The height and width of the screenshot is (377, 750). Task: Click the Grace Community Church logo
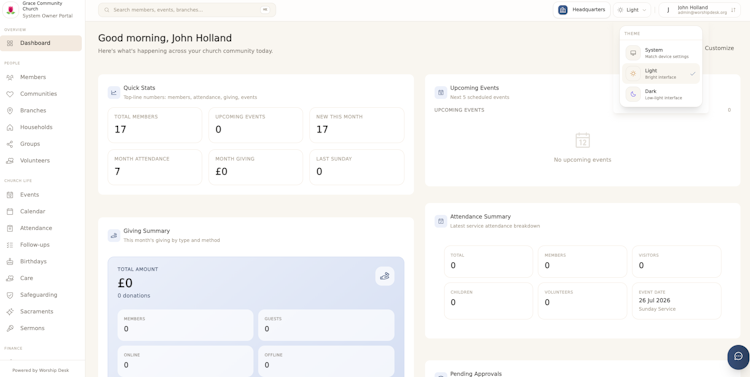coord(11,10)
